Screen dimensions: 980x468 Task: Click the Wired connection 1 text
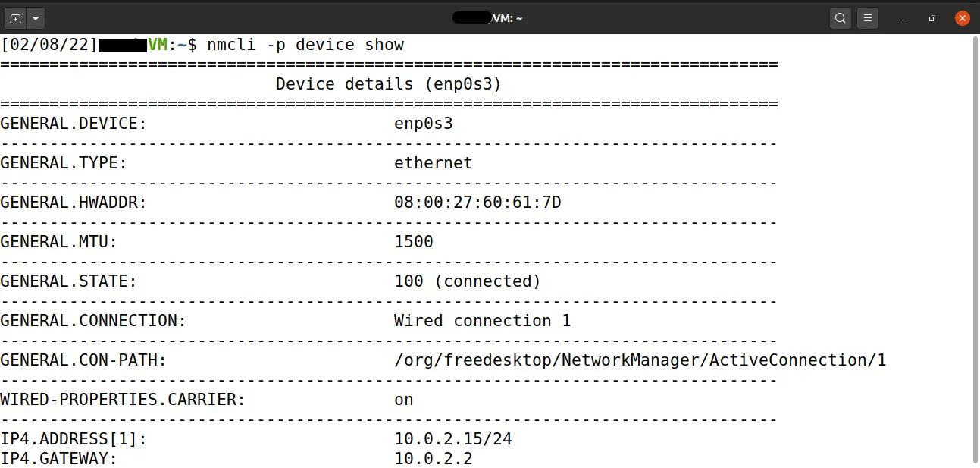(483, 321)
